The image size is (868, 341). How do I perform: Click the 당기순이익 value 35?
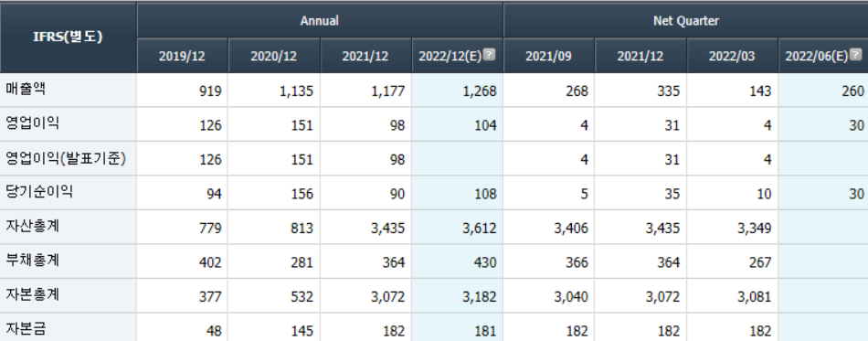tap(672, 195)
